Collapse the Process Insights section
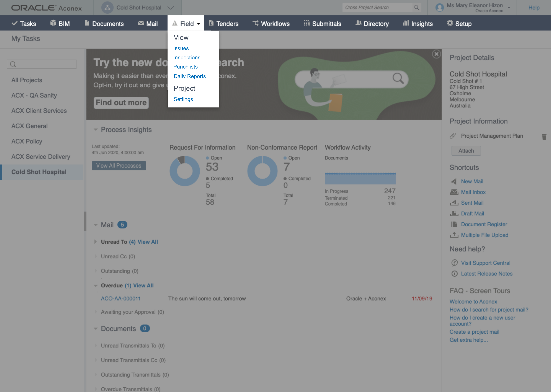Screen dimensions: 551x392 (96, 130)
